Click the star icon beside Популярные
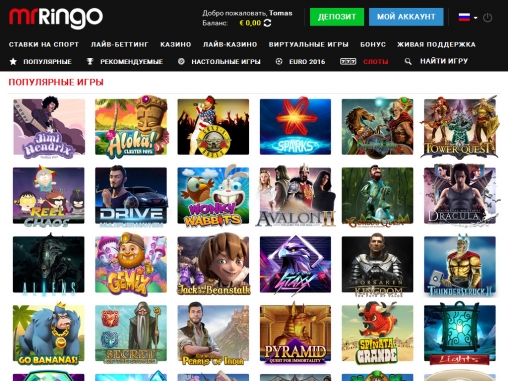 coord(13,62)
